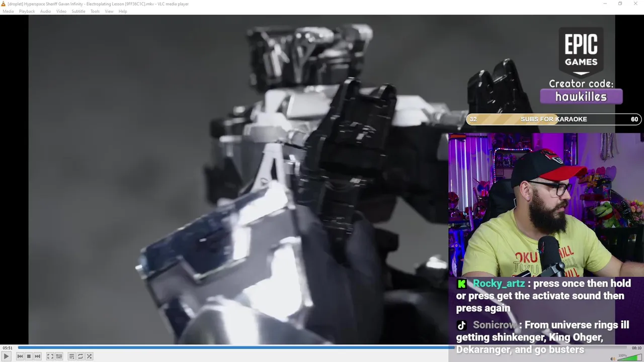The image size is (644, 362).
Task: Toggle loop repeat mode
Action: [x=80, y=356]
